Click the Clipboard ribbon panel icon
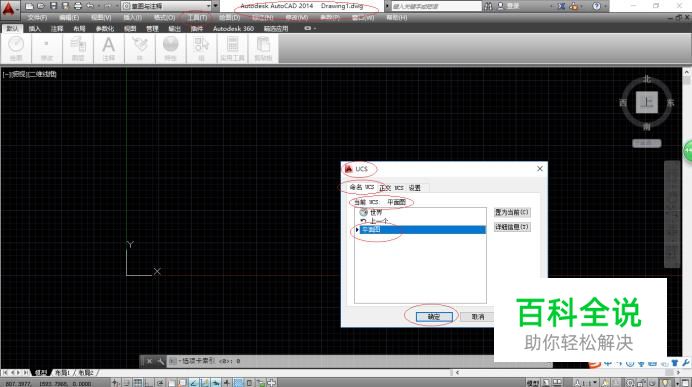692x387 pixels. [263, 49]
